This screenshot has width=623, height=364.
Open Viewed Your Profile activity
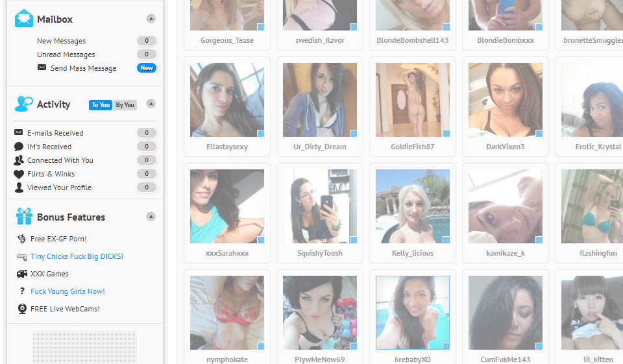tap(59, 188)
